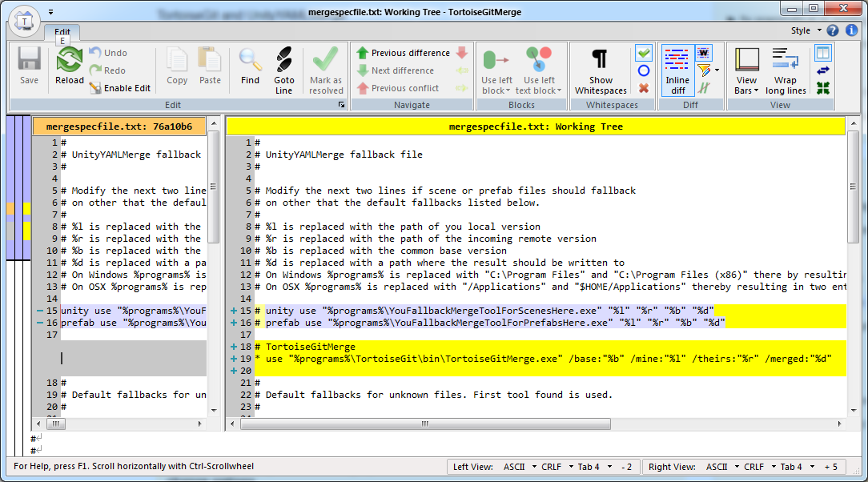
Task: Click the Enable Edit option
Action: [x=120, y=88]
